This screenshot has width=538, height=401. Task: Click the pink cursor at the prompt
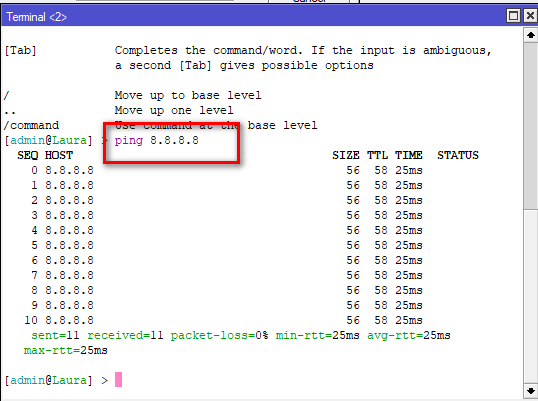(x=118, y=380)
